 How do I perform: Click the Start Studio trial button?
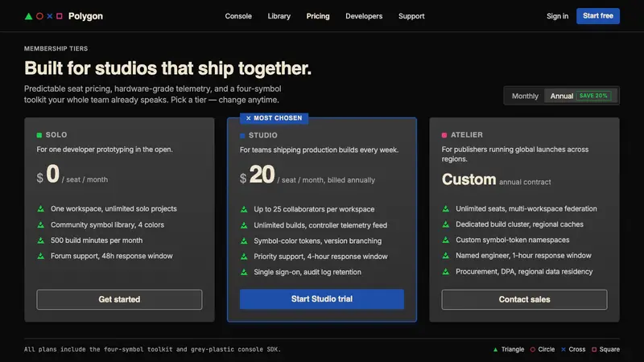(321, 298)
